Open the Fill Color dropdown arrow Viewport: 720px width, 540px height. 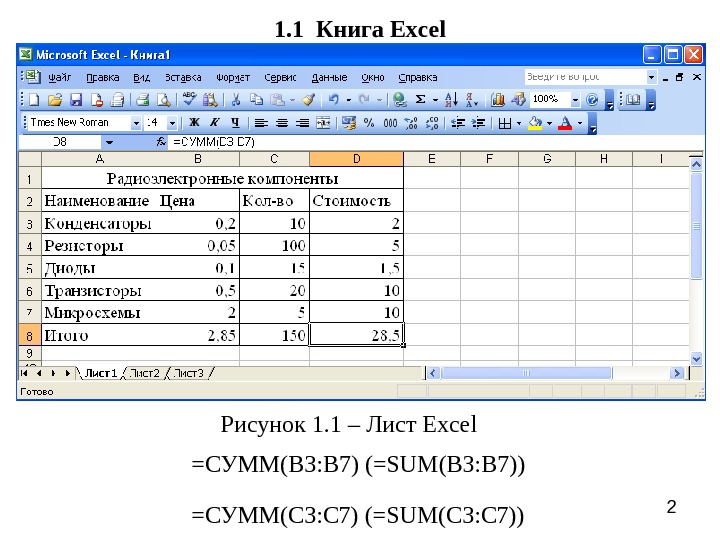click(549, 123)
